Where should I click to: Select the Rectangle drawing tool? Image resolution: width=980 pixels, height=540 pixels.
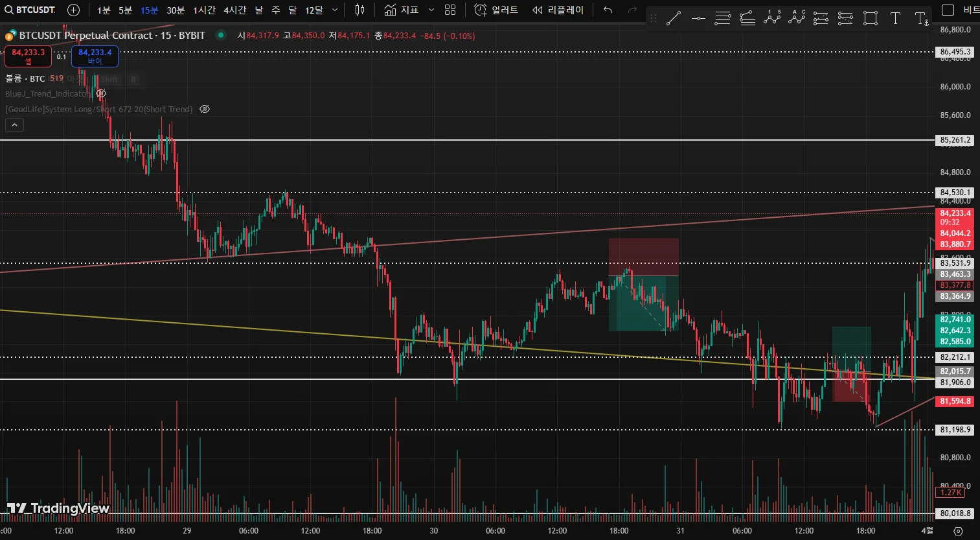871,19
